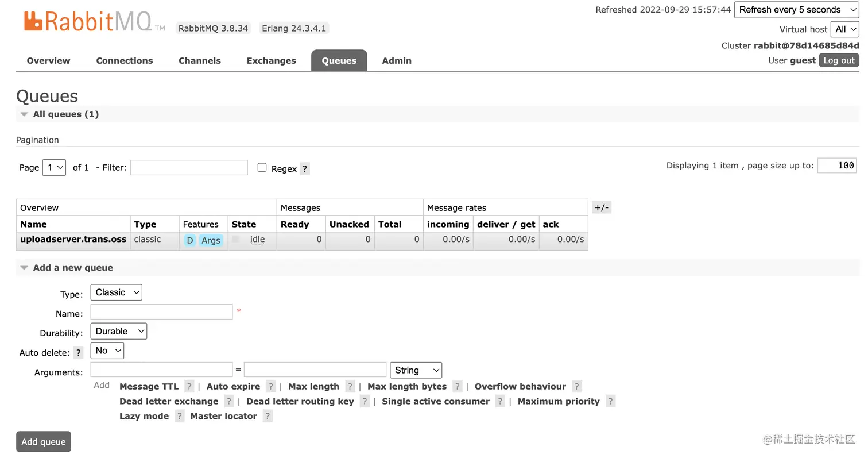Show help for Maximum priority
Screen dimensions: 868x458
coord(610,402)
